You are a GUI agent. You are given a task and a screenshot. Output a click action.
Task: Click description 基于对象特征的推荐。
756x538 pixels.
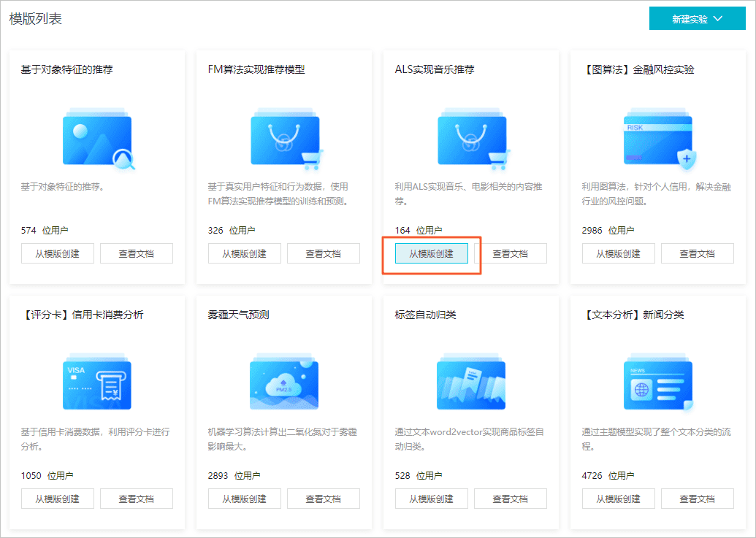click(x=63, y=186)
